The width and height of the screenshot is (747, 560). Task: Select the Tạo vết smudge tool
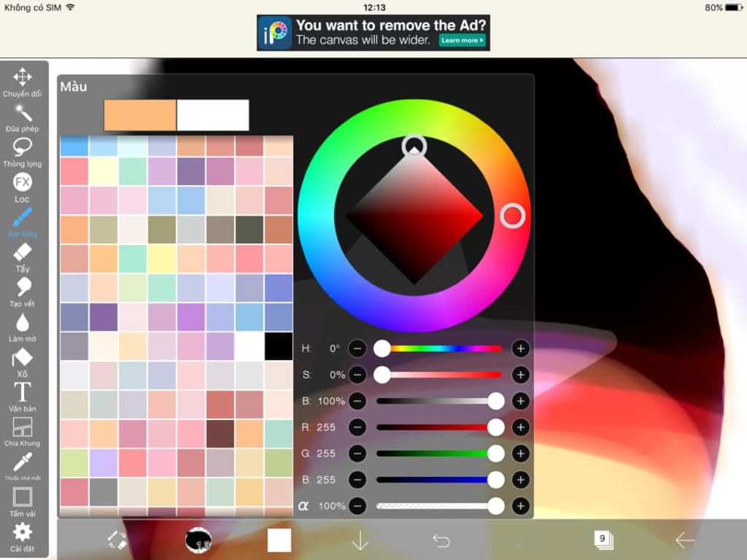tap(23, 292)
